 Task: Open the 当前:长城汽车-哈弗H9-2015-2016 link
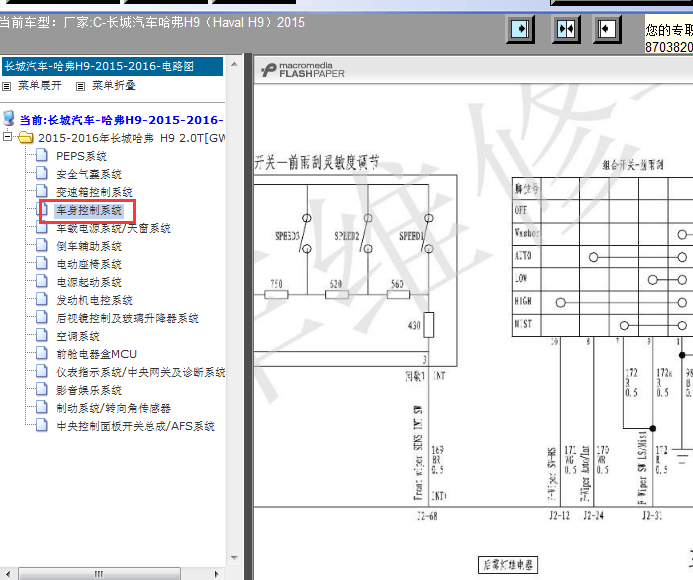pyautogui.click(x=122, y=120)
